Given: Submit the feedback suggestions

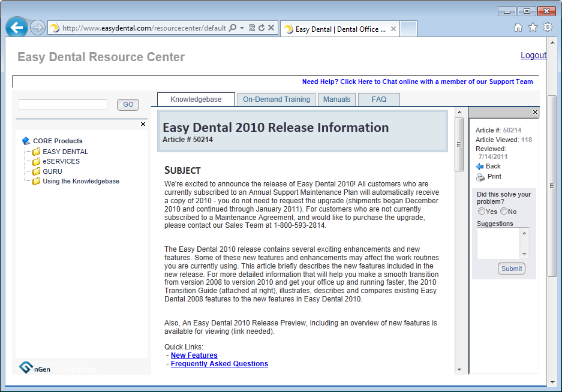Looking at the screenshot, I should click(x=512, y=269).
